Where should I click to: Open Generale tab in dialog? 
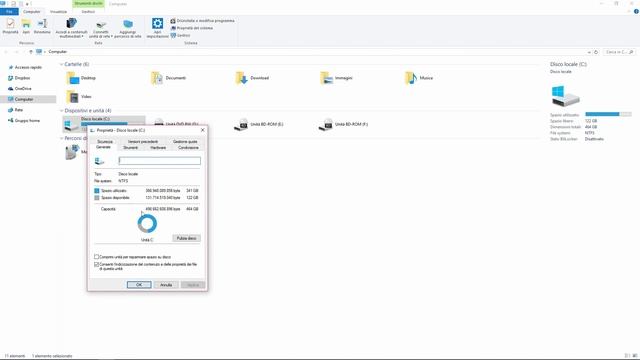click(104, 147)
